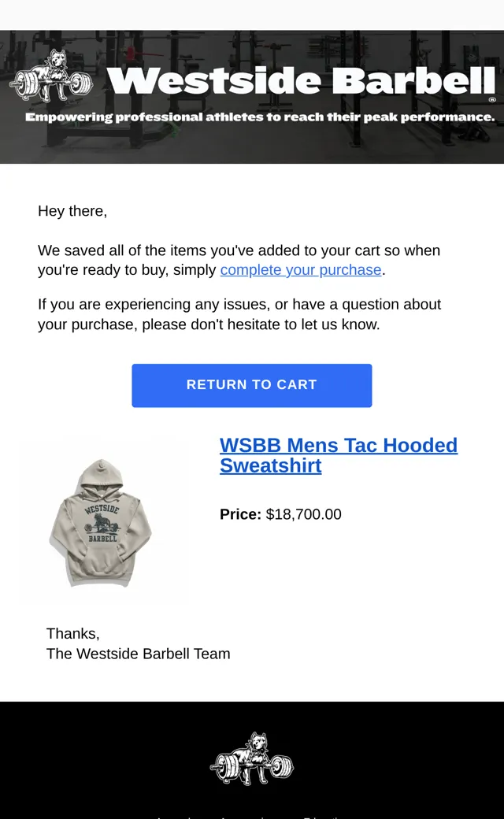
Task: Click the footer bulldog barbell logo
Action: [252, 758]
